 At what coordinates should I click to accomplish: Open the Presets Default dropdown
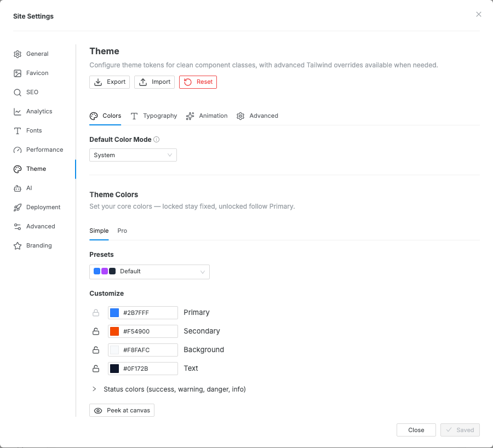point(150,272)
